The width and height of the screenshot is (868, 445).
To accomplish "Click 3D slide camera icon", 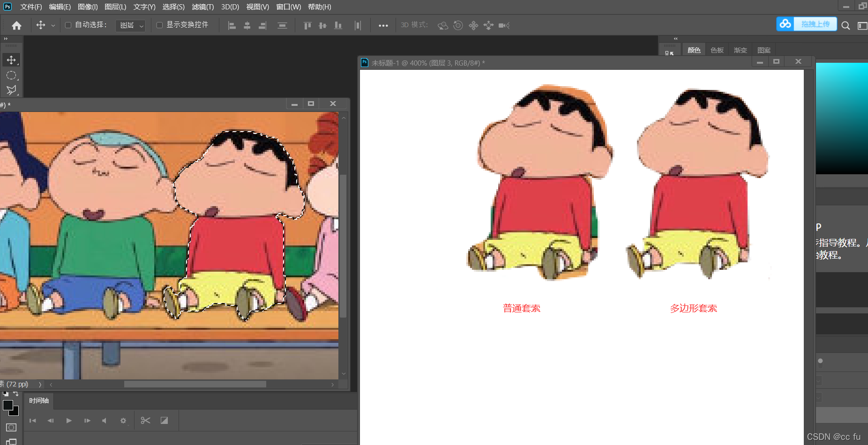I will tap(488, 25).
